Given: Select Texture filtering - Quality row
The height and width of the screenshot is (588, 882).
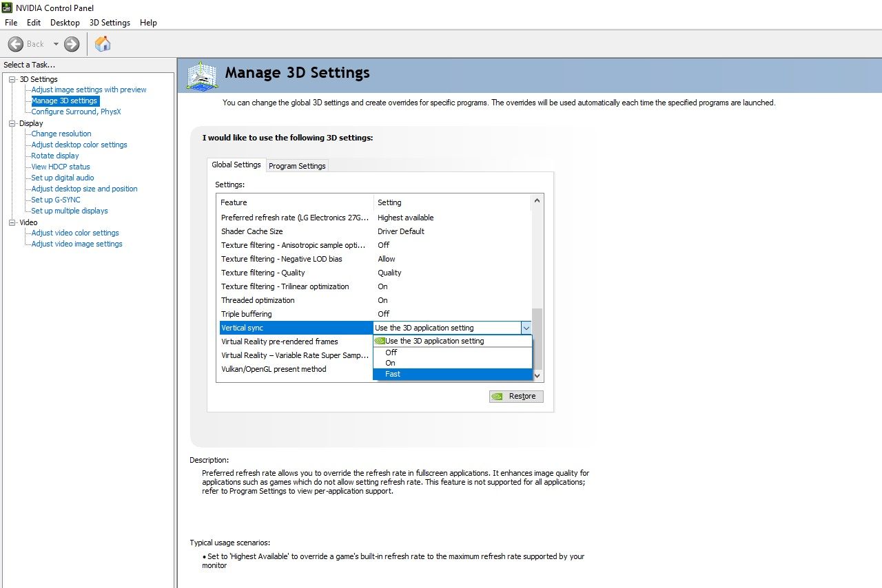Looking at the screenshot, I should (376, 273).
